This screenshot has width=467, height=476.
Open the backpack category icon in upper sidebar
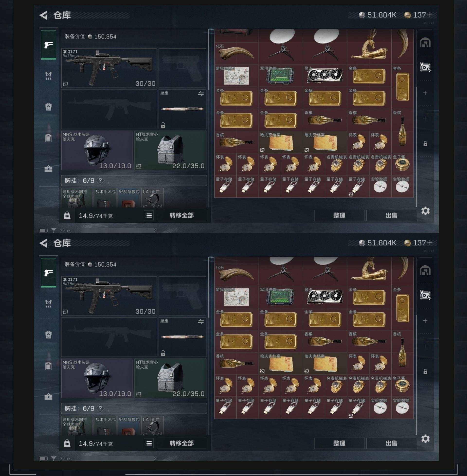pos(48,107)
